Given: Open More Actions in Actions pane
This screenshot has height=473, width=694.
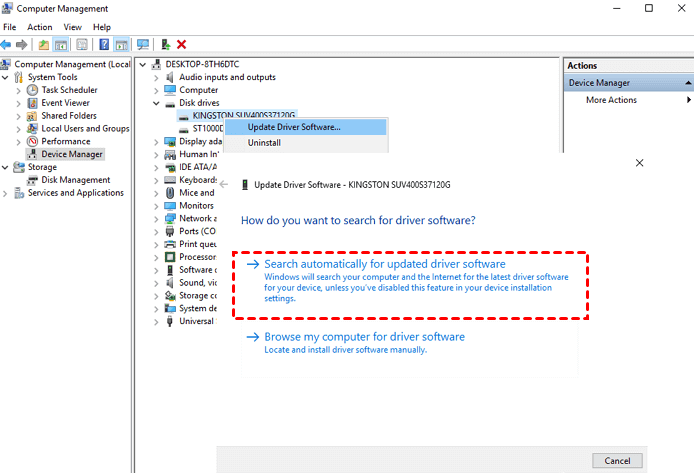Looking at the screenshot, I should pyautogui.click(x=611, y=100).
